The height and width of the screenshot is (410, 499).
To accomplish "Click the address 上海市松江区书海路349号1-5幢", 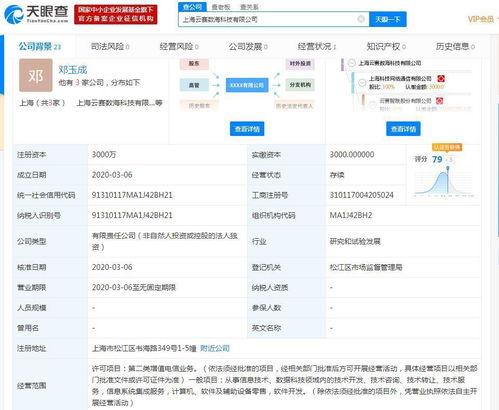I will pos(144,348).
